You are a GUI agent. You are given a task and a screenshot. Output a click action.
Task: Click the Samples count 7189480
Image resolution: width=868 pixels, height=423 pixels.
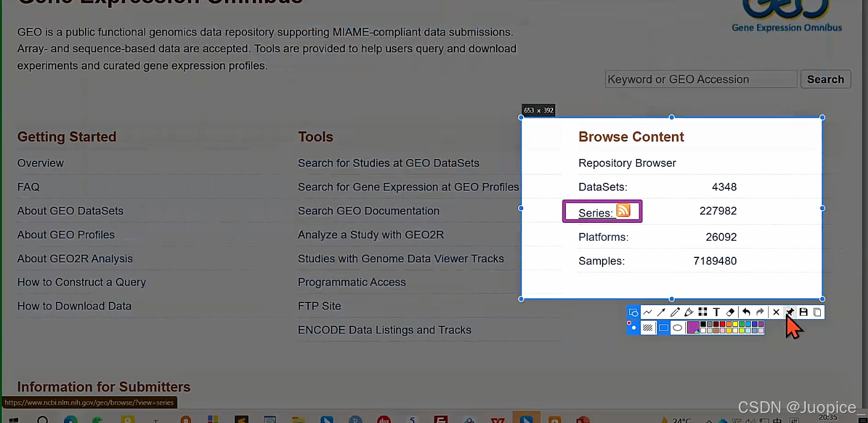pyautogui.click(x=715, y=261)
